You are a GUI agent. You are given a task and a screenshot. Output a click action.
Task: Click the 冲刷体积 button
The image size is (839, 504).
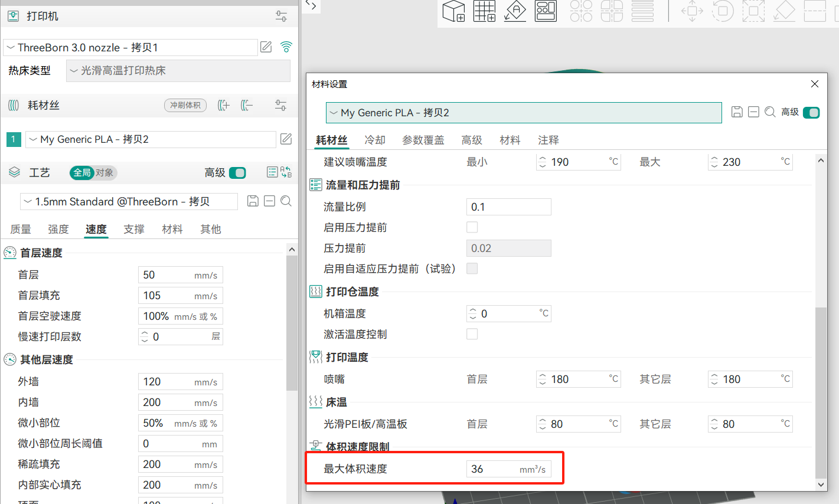[185, 106]
